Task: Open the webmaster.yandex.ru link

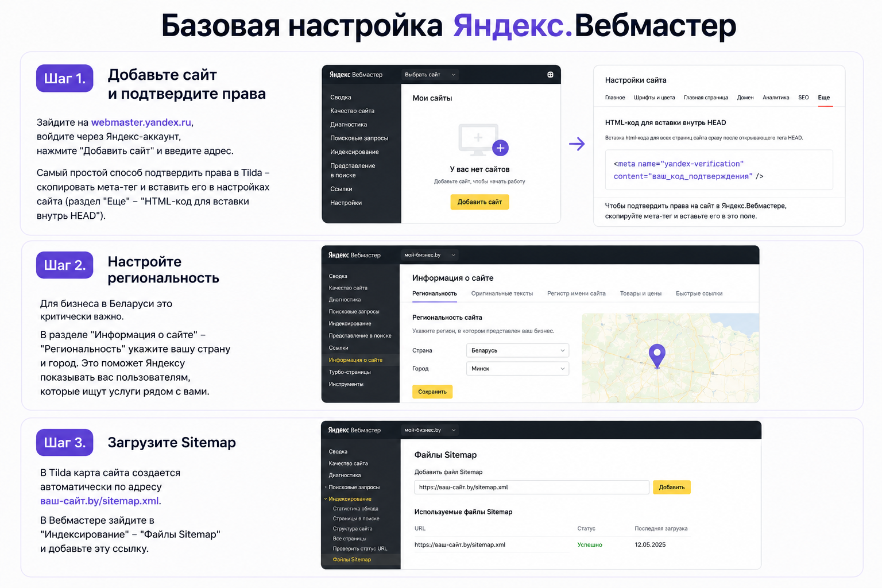Action: click(x=141, y=122)
